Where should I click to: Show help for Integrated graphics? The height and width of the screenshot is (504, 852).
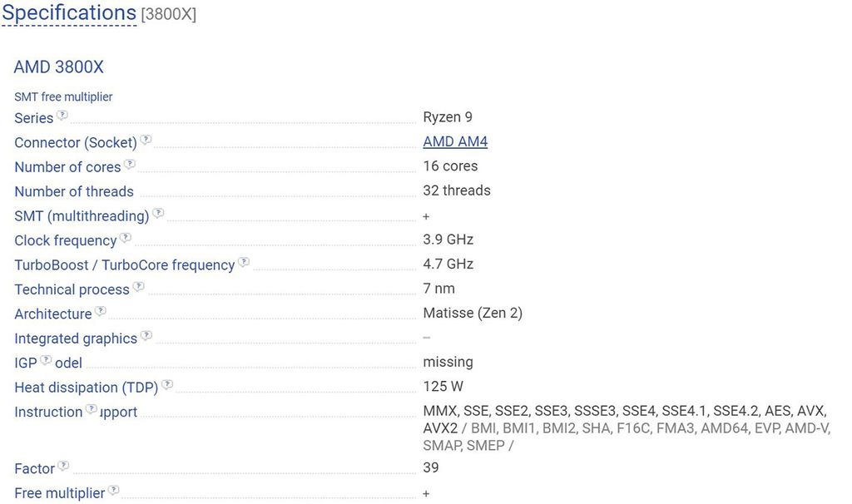146,336
